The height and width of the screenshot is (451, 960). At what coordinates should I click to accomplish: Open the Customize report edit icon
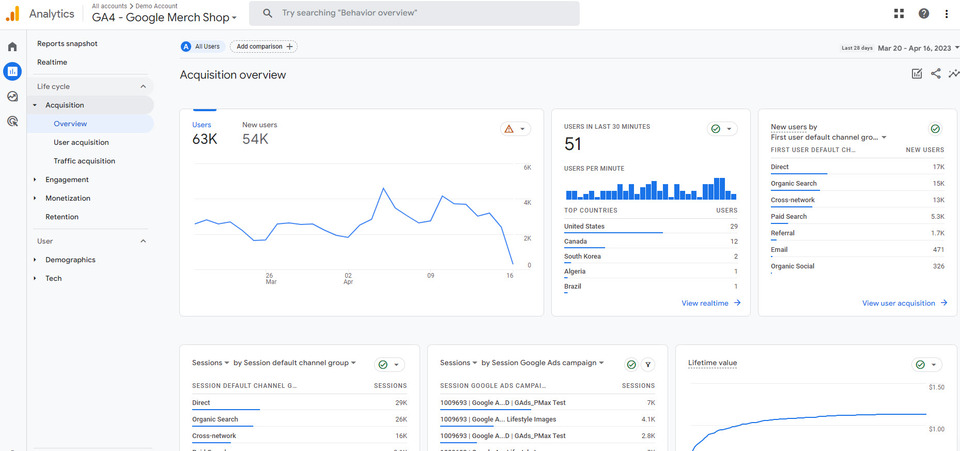tap(917, 74)
